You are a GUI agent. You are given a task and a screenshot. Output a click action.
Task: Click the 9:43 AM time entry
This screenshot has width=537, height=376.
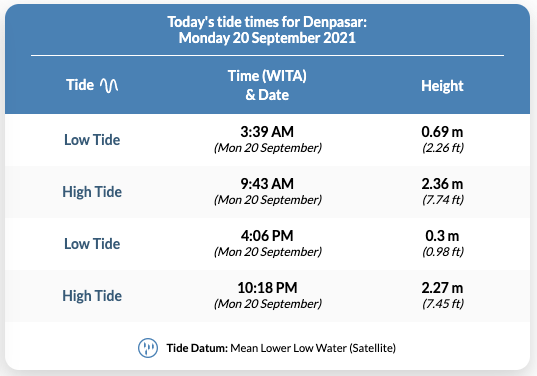coord(267,184)
